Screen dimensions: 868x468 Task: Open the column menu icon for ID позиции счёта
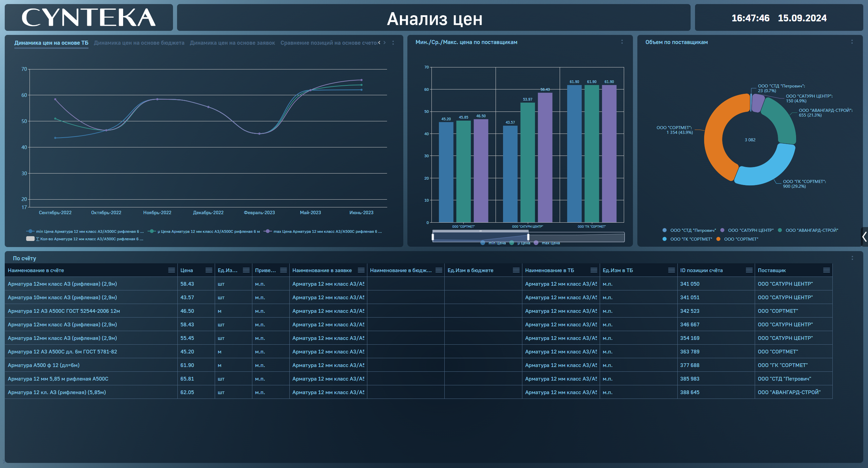click(x=749, y=270)
